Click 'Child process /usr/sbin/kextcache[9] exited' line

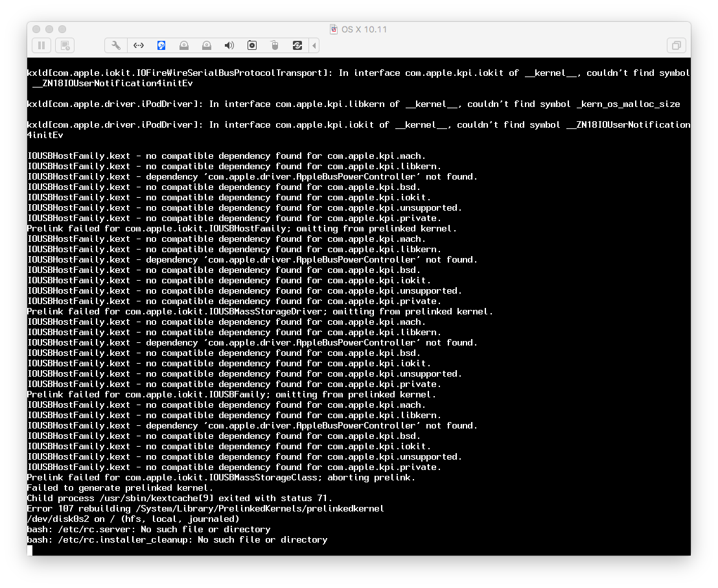[179, 499]
